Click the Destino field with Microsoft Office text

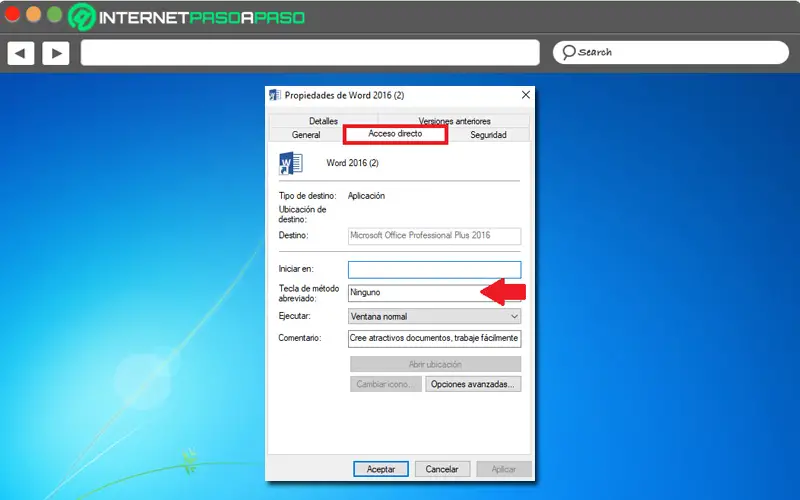(x=434, y=236)
